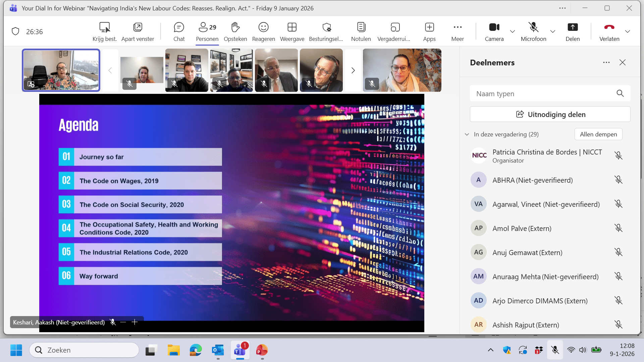Click the Allen dempen button
644x362 pixels.
598,134
